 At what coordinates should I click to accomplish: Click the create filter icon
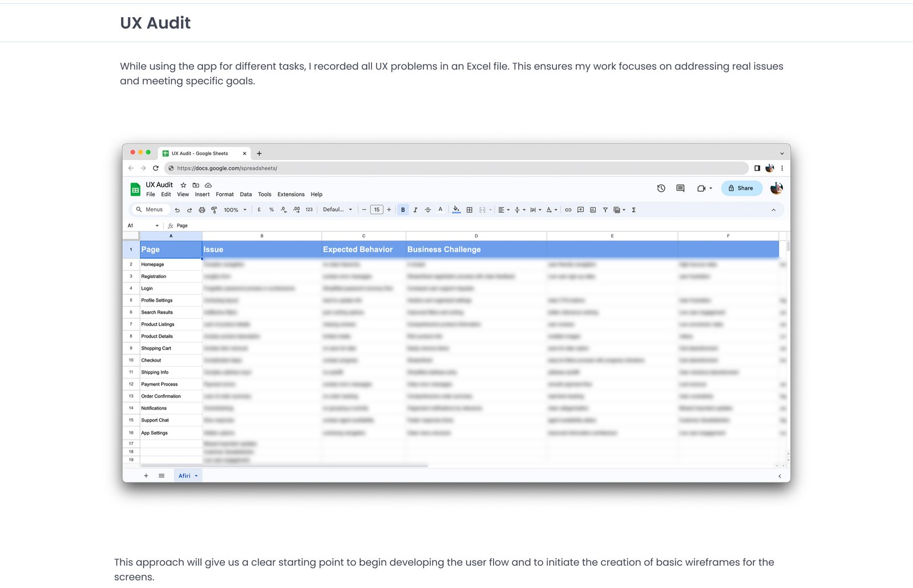click(x=605, y=210)
